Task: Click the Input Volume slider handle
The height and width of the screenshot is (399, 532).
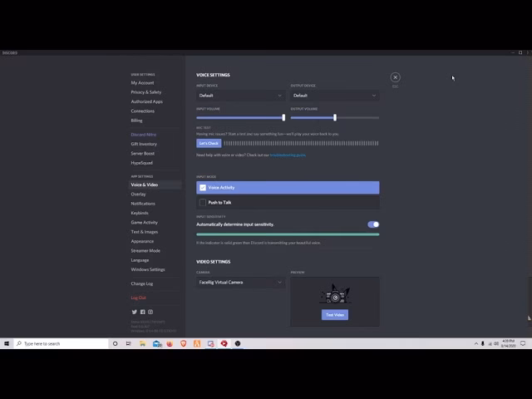Action: [283, 118]
